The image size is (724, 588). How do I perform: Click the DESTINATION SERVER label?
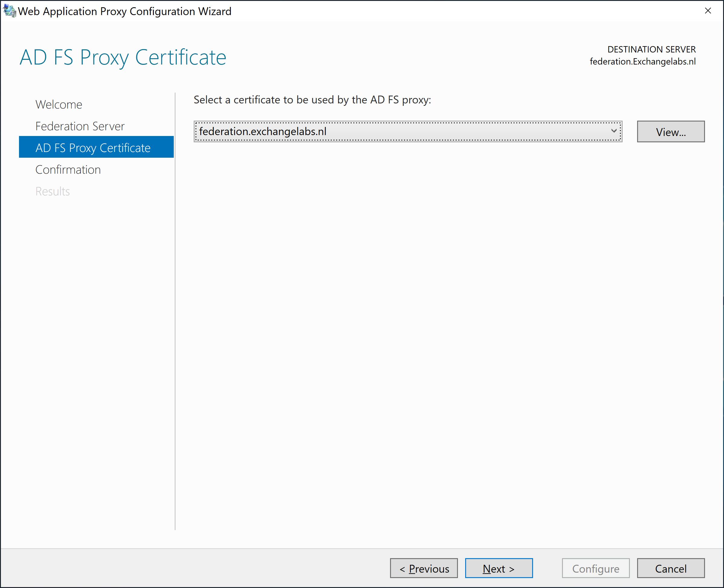coord(651,49)
